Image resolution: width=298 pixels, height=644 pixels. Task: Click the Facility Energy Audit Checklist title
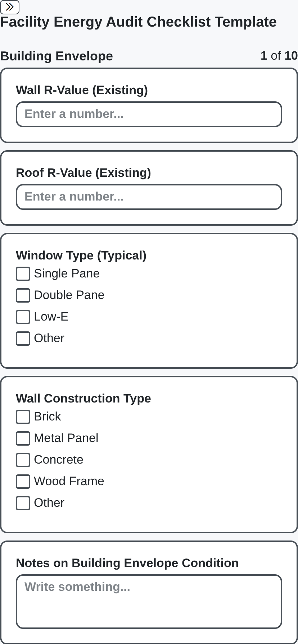(138, 22)
